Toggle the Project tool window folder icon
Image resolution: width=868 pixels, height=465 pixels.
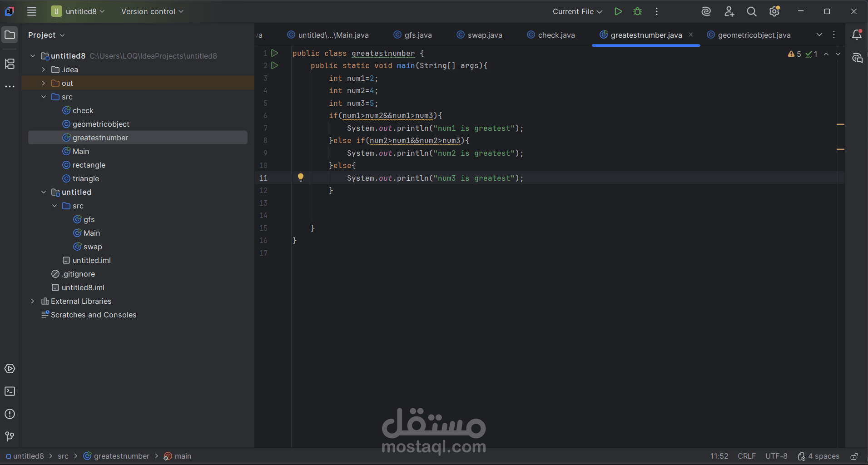pyautogui.click(x=10, y=35)
